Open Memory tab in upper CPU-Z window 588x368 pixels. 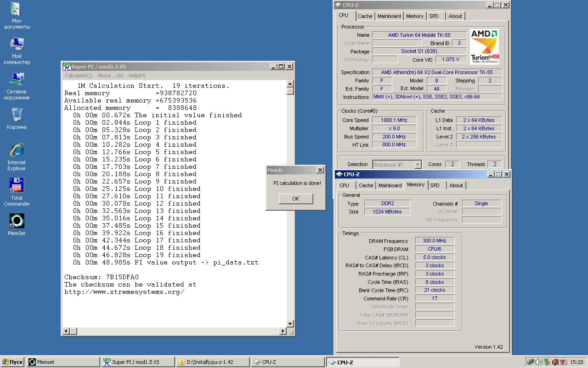coord(415,16)
